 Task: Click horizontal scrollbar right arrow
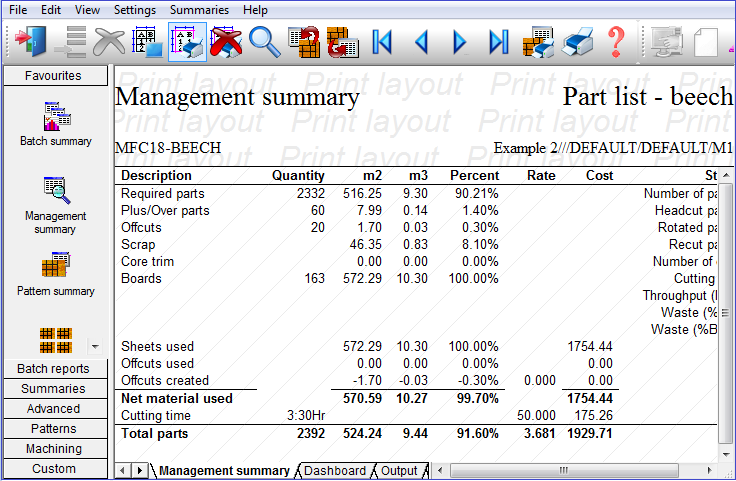coord(709,470)
